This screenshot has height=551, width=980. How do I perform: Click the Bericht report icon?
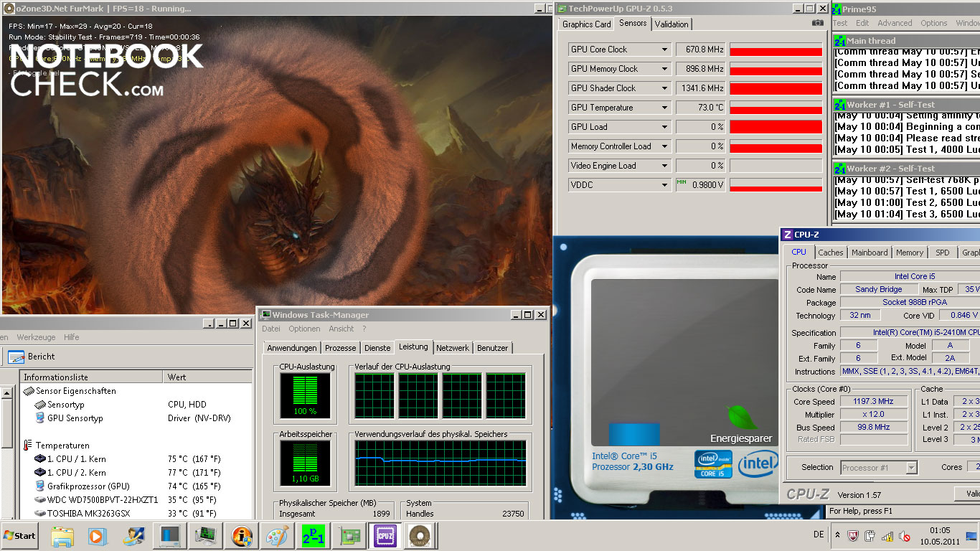tap(15, 357)
